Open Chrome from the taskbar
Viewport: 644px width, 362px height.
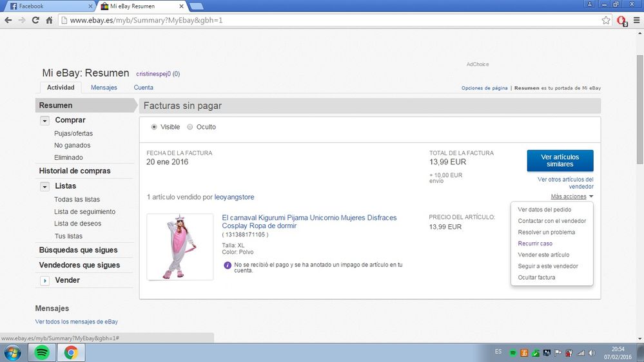click(71, 352)
